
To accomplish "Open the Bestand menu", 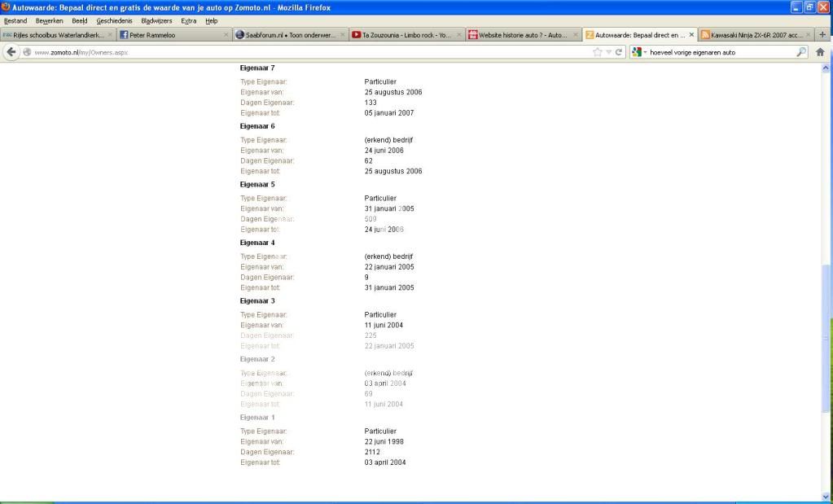I will click(15, 20).
